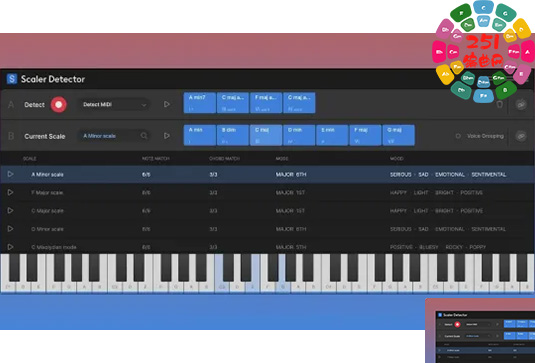Image resolution: width=535 pixels, height=363 pixels.
Task: Select the A min7 detected chord pad
Action: coord(200,103)
